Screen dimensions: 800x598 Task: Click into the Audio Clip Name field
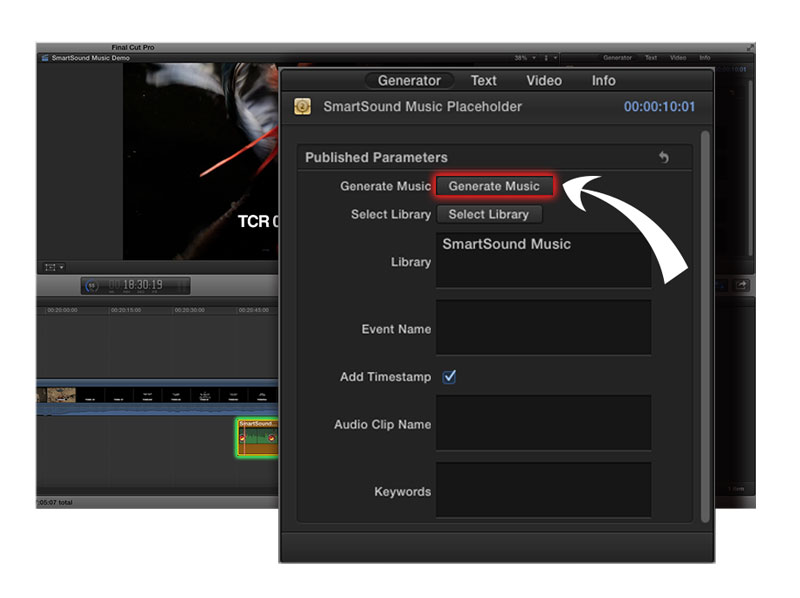pos(543,422)
